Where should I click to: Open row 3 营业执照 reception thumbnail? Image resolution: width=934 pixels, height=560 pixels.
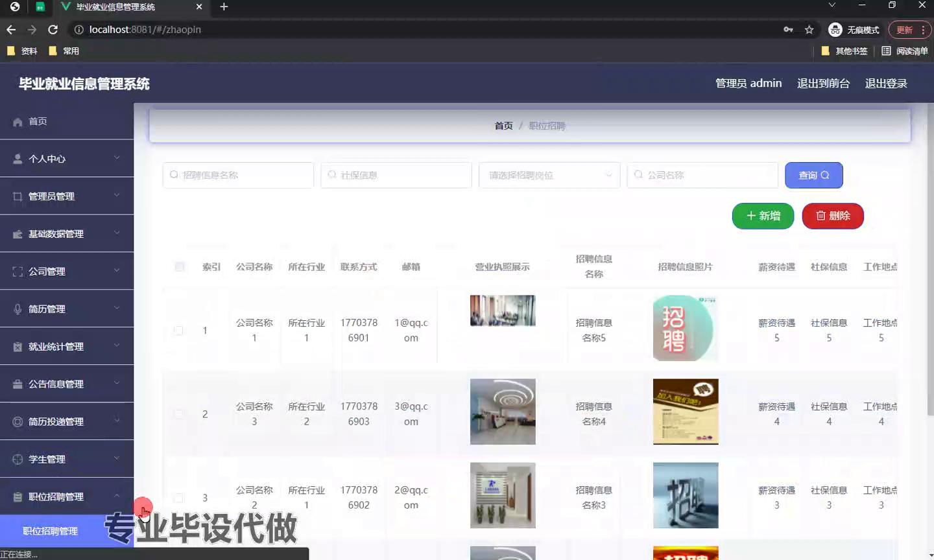pos(503,495)
